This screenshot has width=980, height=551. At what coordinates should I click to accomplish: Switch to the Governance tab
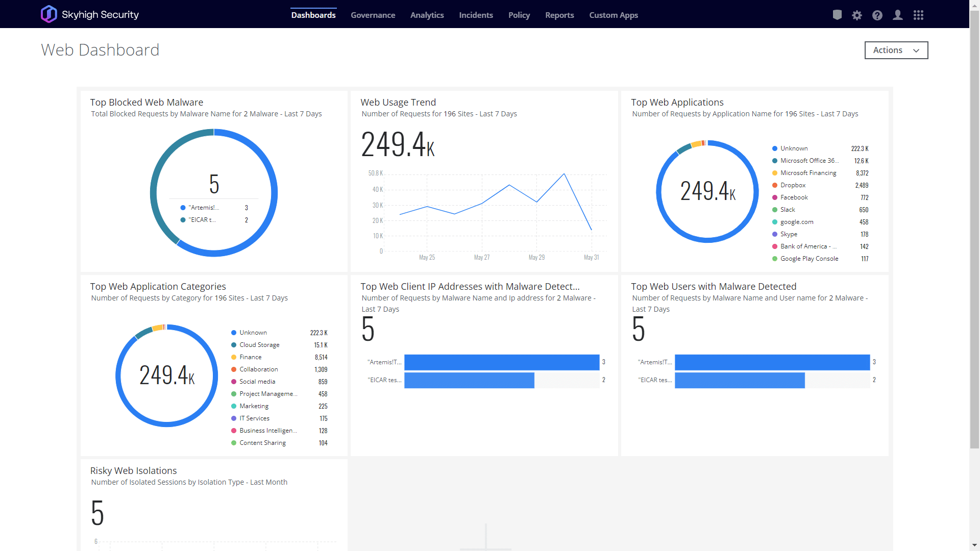[x=373, y=15]
